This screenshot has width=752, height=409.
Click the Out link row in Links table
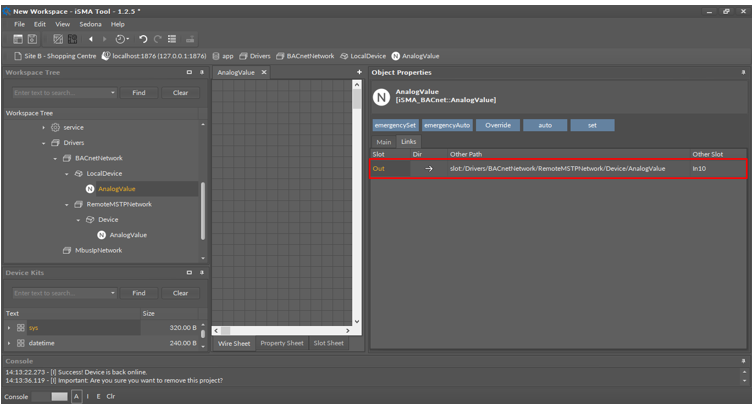pyautogui.click(x=558, y=169)
